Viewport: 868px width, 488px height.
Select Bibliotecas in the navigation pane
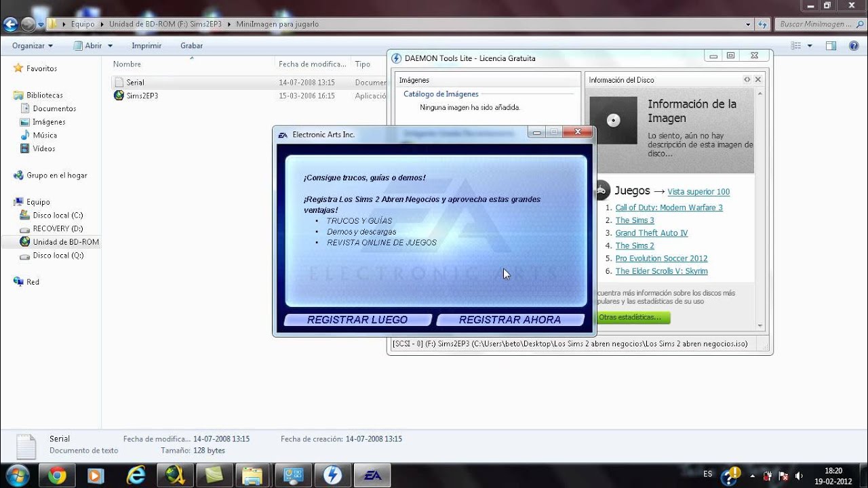tap(44, 96)
